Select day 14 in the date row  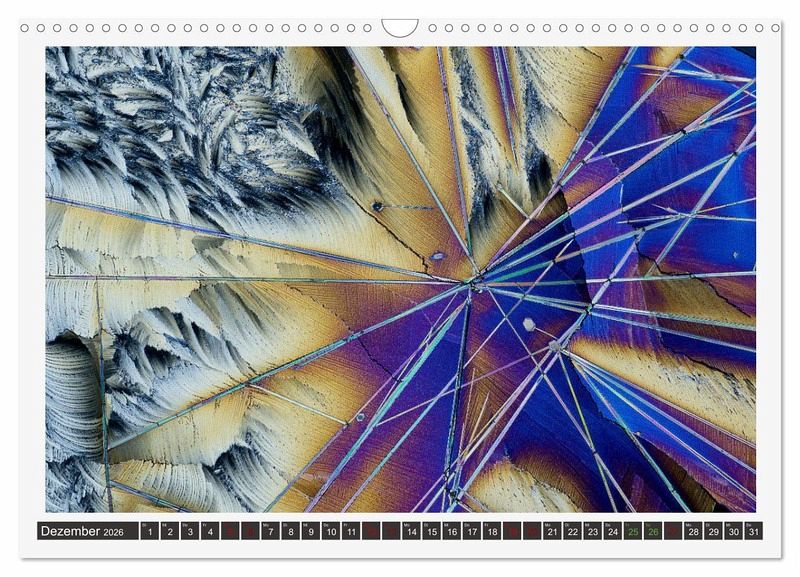(x=411, y=532)
